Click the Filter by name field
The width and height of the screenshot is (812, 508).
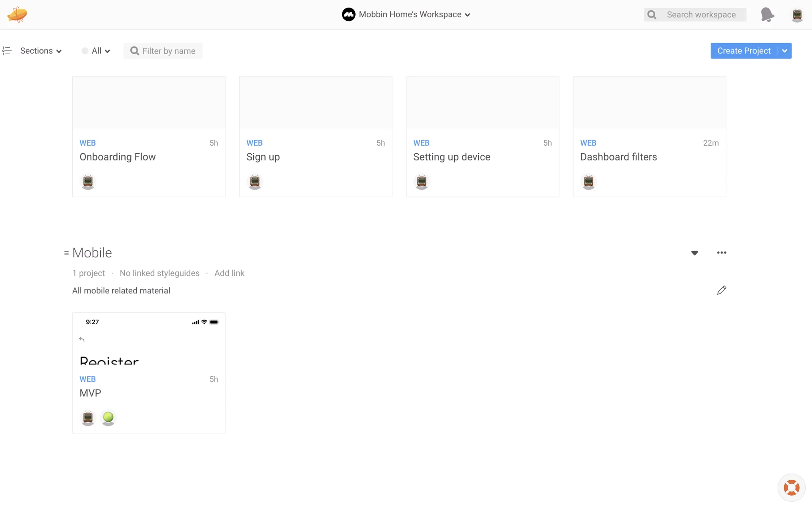168,51
